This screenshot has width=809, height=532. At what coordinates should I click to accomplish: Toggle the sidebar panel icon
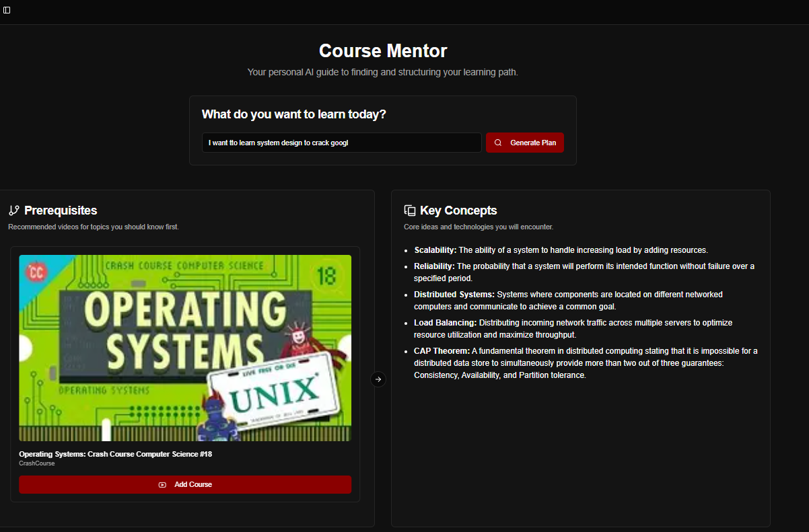pos(7,10)
